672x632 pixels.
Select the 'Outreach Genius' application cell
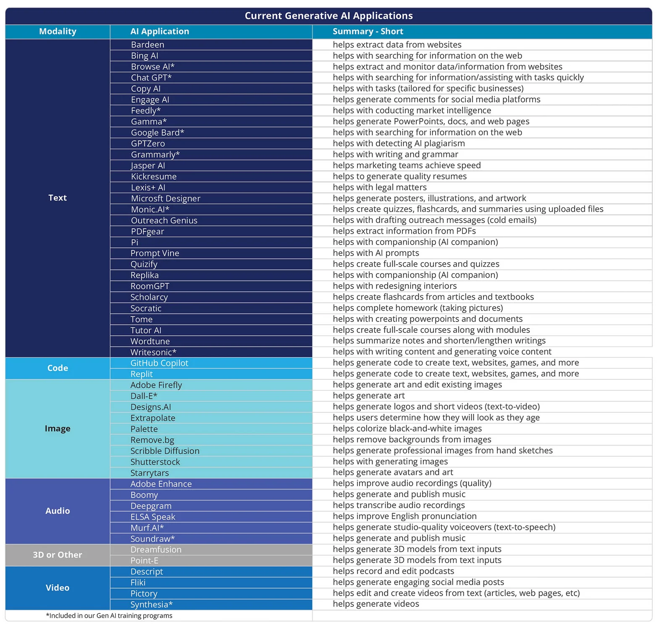click(x=211, y=220)
